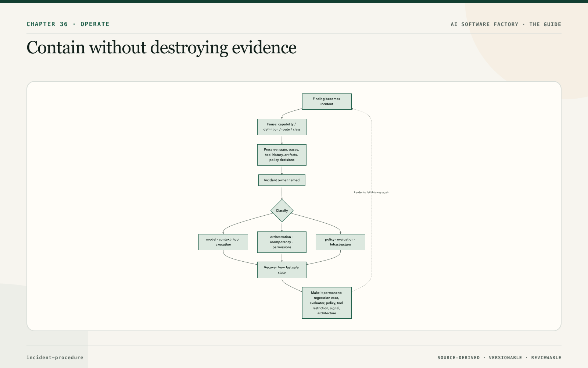Select the 'Preserve: state, traces' node
This screenshot has height=368, width=588.
tap(282, 155)
